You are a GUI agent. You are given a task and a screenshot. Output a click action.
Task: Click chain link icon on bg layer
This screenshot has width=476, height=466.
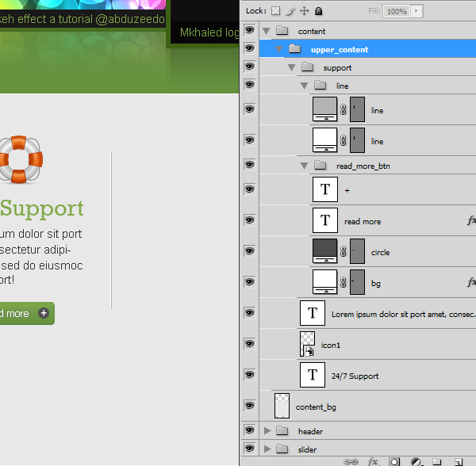pyautogui.click(x=344, y=282)
